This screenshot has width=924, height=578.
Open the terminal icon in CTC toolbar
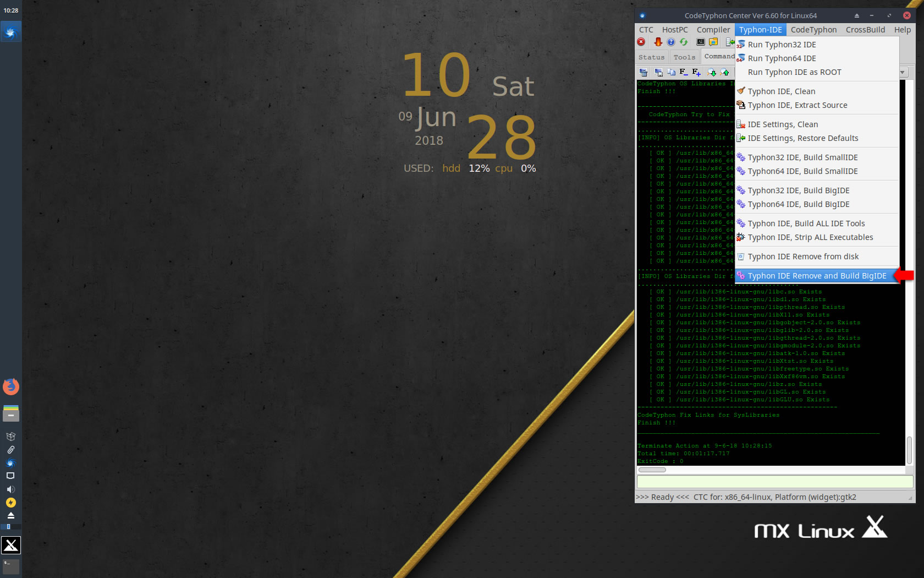pyautogui.click(x=701, y=42)
